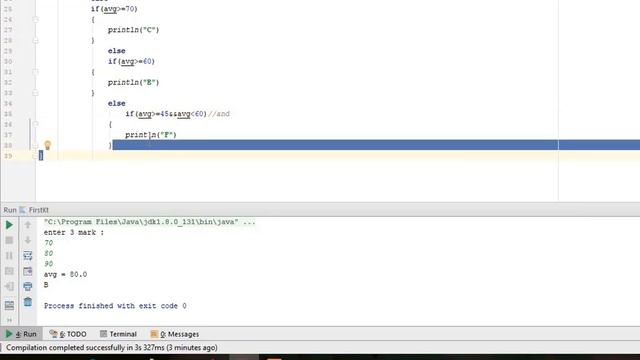Place cursor on println("C") line
The height and width of the screenshot is (360, 640).
pos(133,30)
